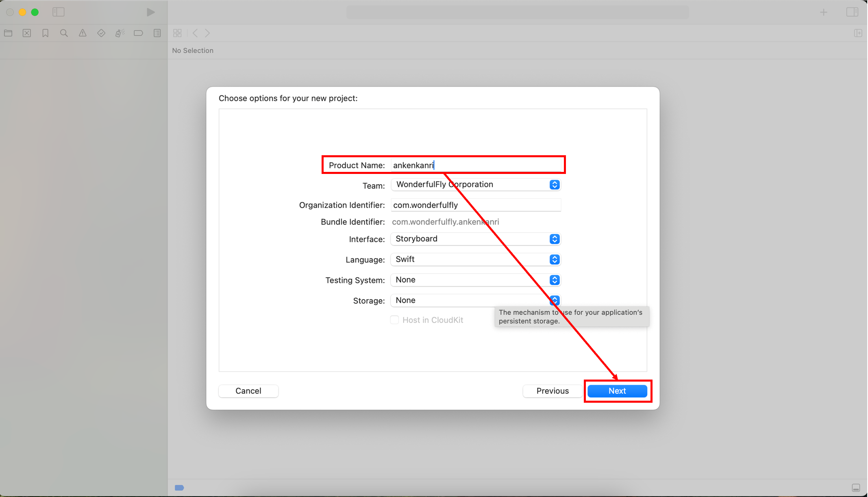Click the add editor icon

[x=858, y=33]
